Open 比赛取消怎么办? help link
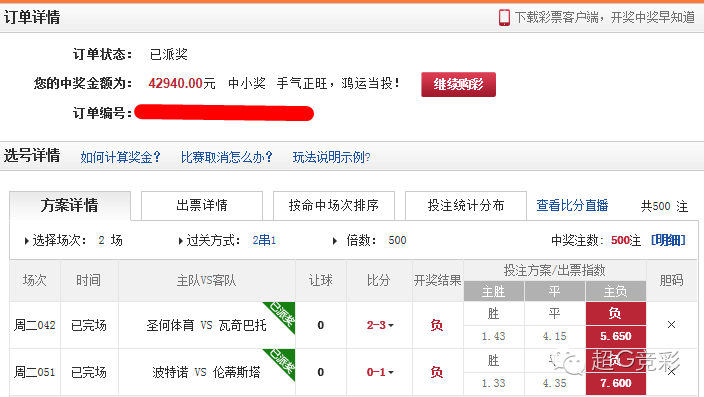The width and height of the screenshot is (704, 397). coord(227,157)
